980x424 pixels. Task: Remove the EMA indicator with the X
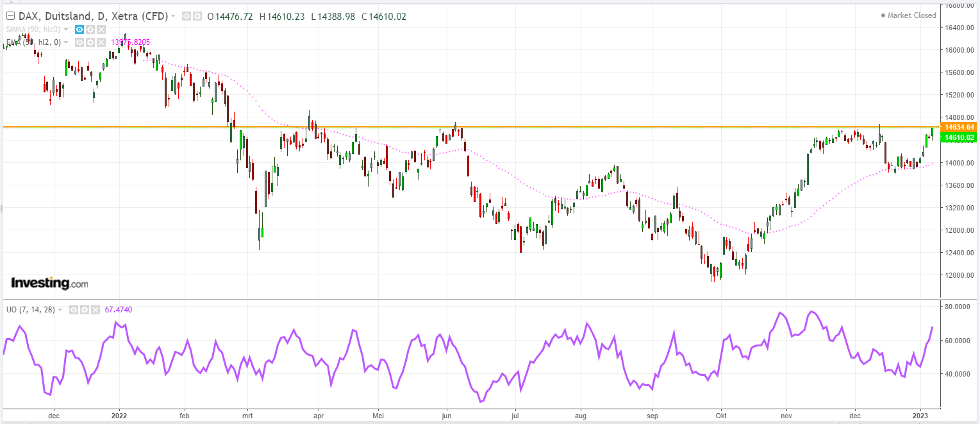pos(101,42)
